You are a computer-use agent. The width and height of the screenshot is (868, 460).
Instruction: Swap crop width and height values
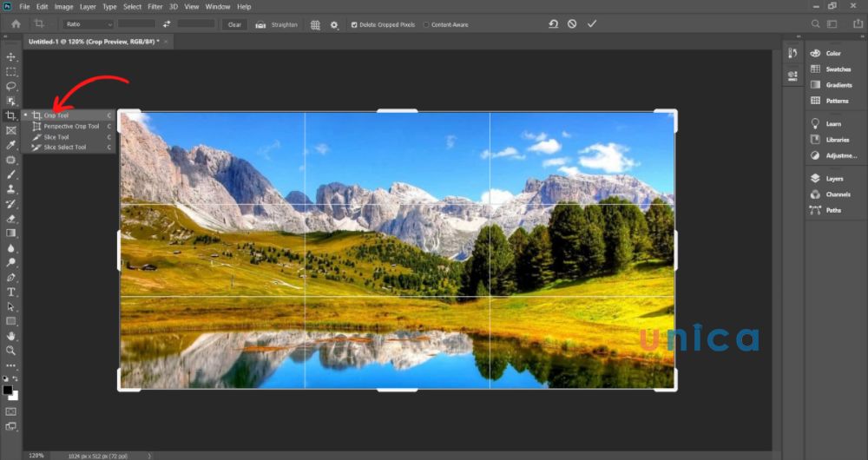(x=167, y=24)
